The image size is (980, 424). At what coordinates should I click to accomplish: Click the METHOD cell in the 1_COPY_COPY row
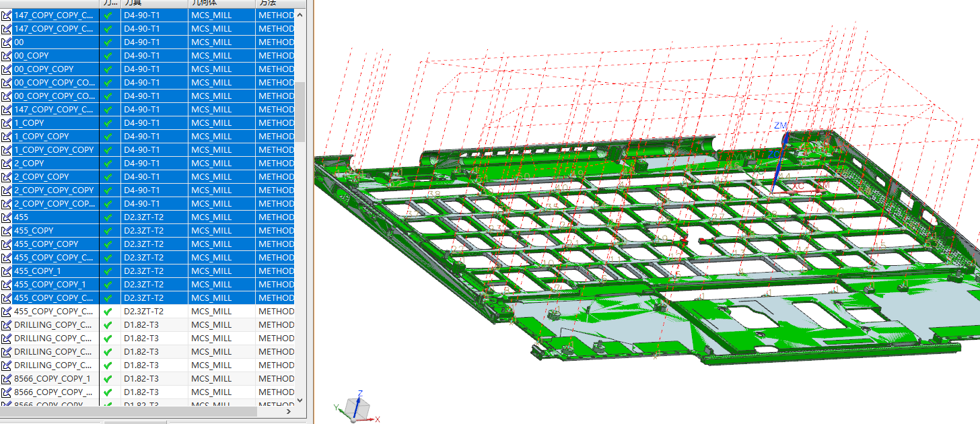point(275,137)
